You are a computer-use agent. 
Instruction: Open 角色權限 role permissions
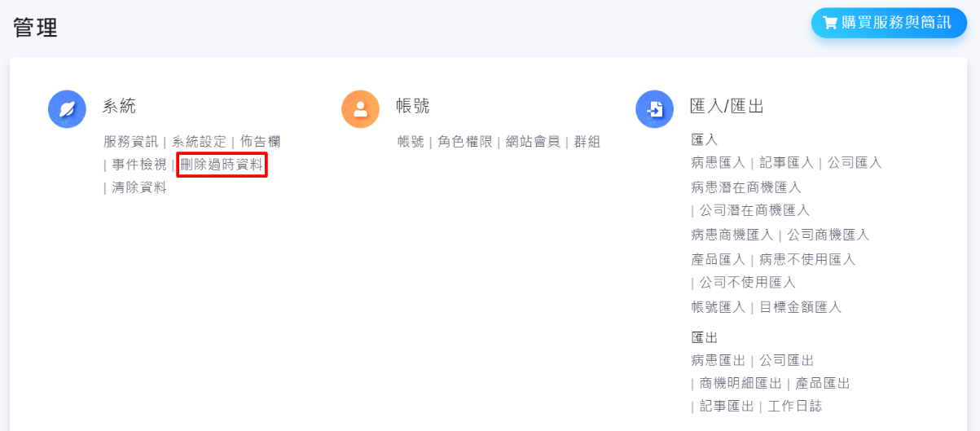click(465, 142)
